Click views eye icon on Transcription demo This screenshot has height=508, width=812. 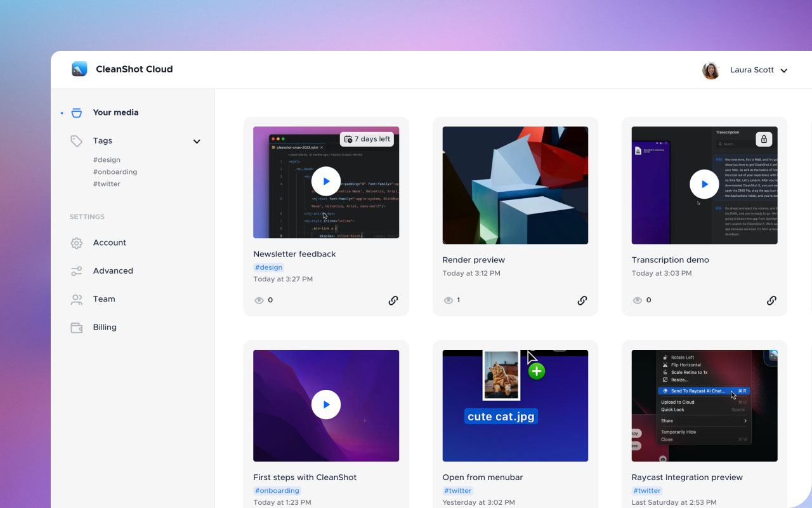(637, 300)
